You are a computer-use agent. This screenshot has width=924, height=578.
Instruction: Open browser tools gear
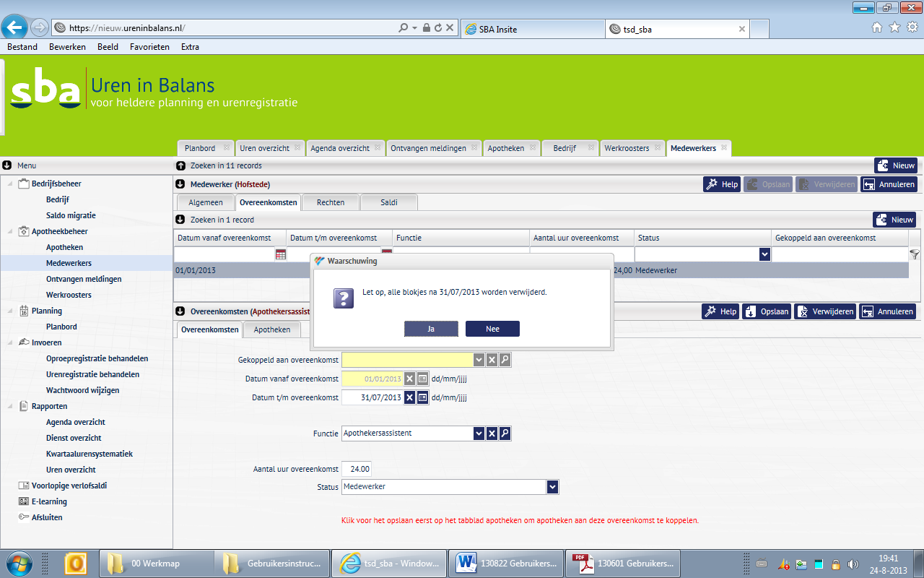912,27
